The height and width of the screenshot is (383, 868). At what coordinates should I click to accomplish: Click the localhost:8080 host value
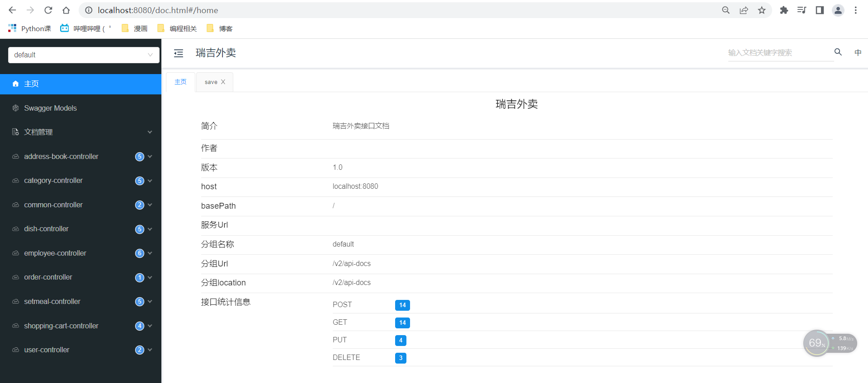(355, 186)
